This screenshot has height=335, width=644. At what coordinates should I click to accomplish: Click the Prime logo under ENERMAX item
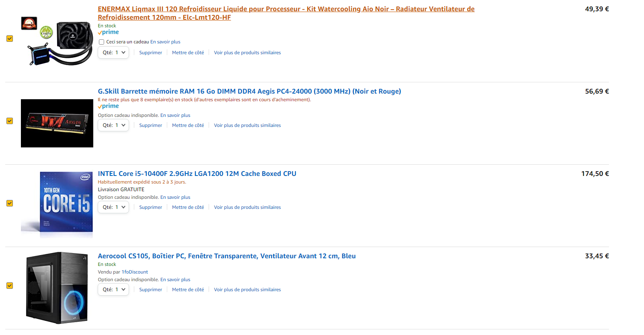click(109, 32)
